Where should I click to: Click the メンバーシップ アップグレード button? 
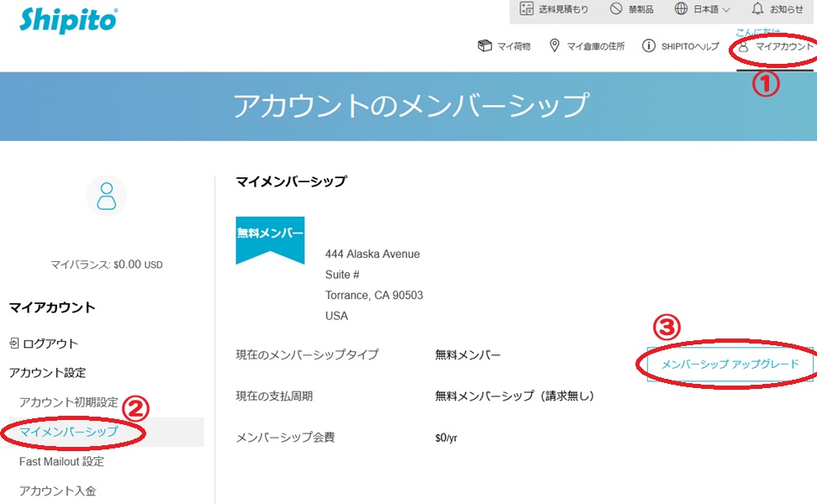point(730,365)
